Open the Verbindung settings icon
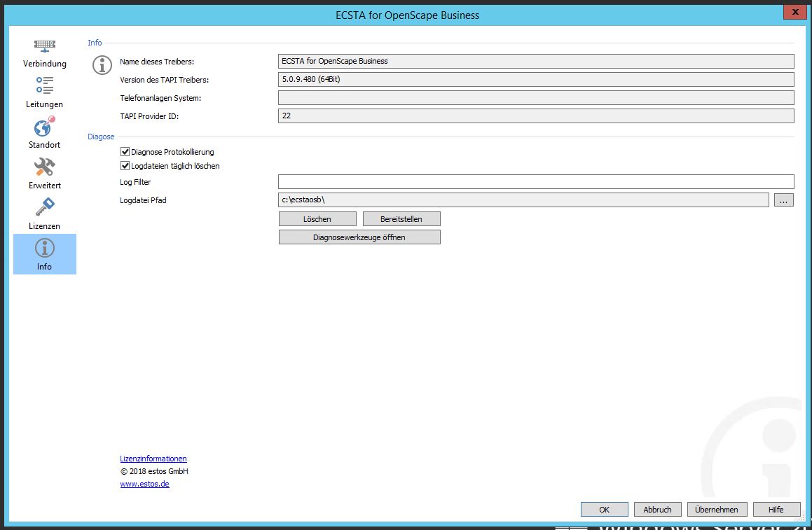This screenshot has width=812, height=530. point(44,47)
